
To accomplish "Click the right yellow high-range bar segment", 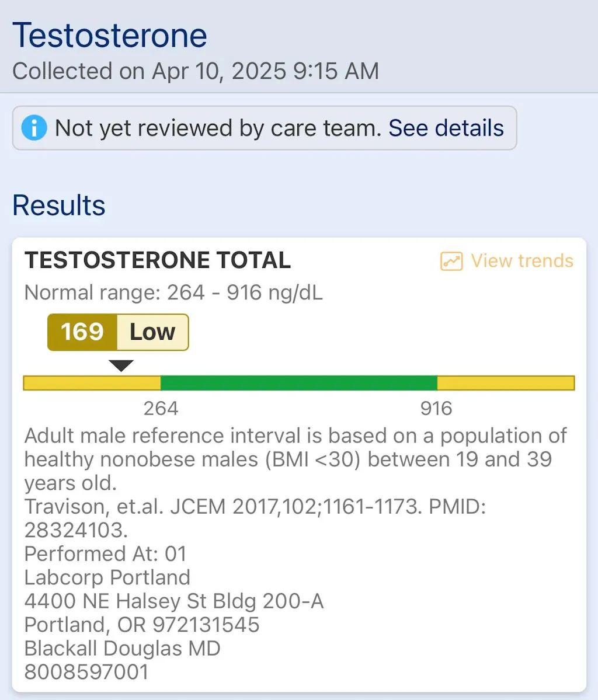I will (x=506, y=383).
